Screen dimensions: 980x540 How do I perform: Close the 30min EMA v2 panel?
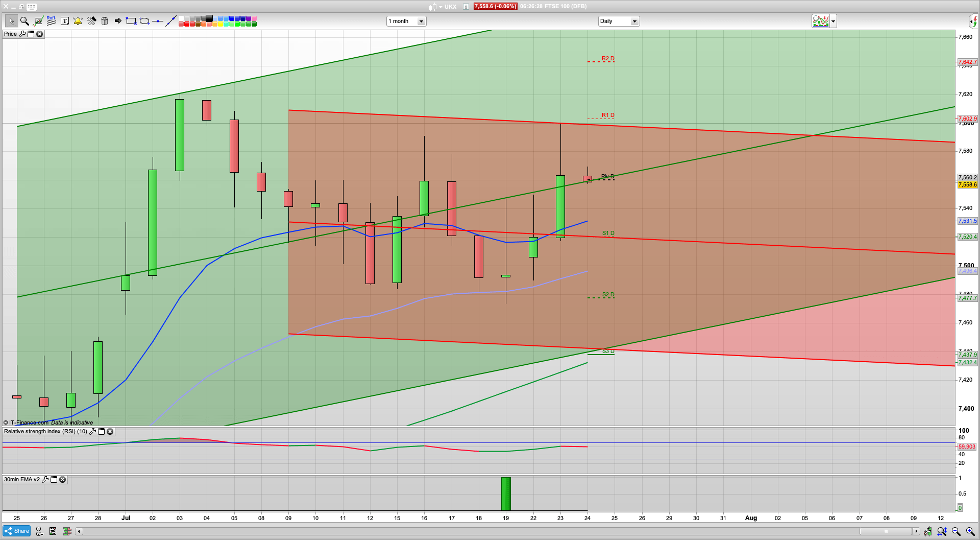[62, 479]
